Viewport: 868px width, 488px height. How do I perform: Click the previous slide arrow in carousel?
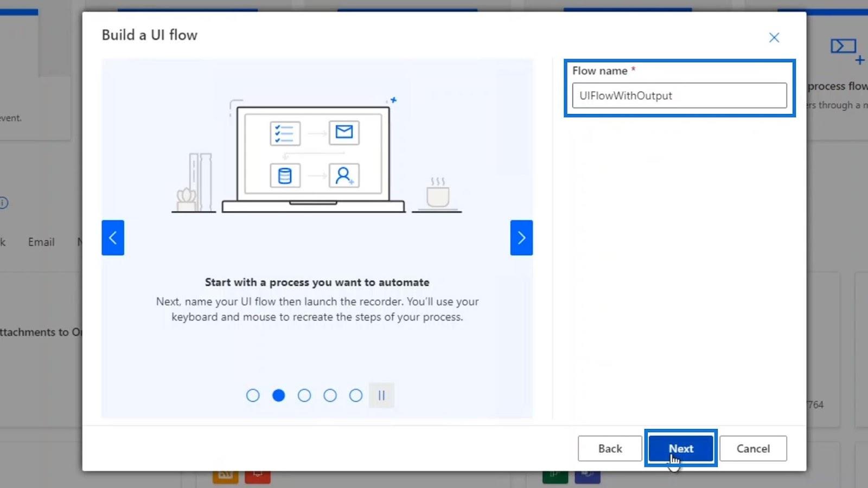[x=113, y=237]
